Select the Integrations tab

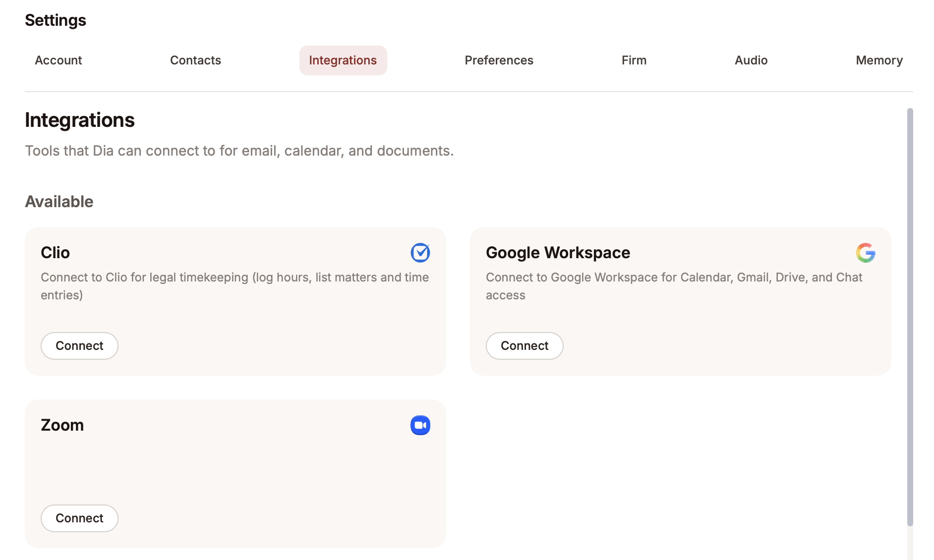pos(343,60)
